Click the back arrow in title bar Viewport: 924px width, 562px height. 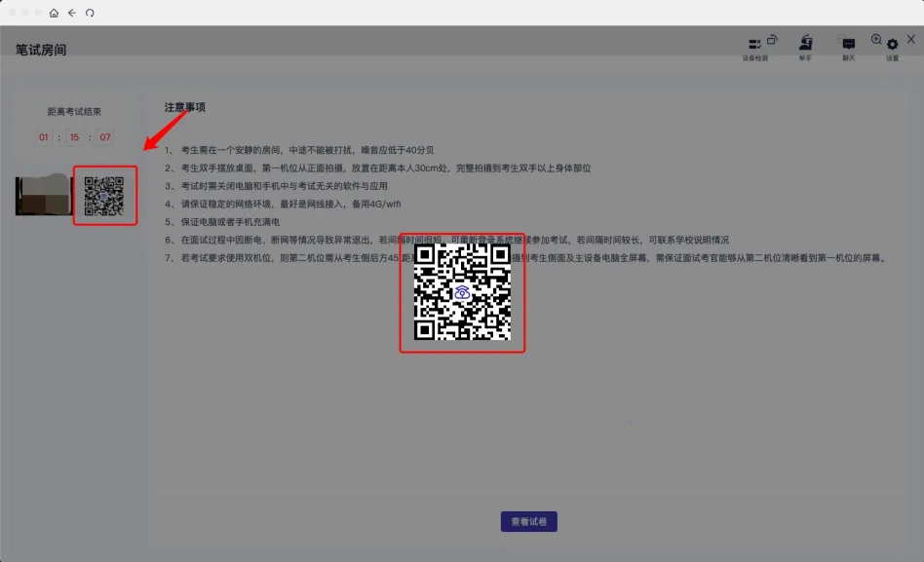(x=71, y=13)
